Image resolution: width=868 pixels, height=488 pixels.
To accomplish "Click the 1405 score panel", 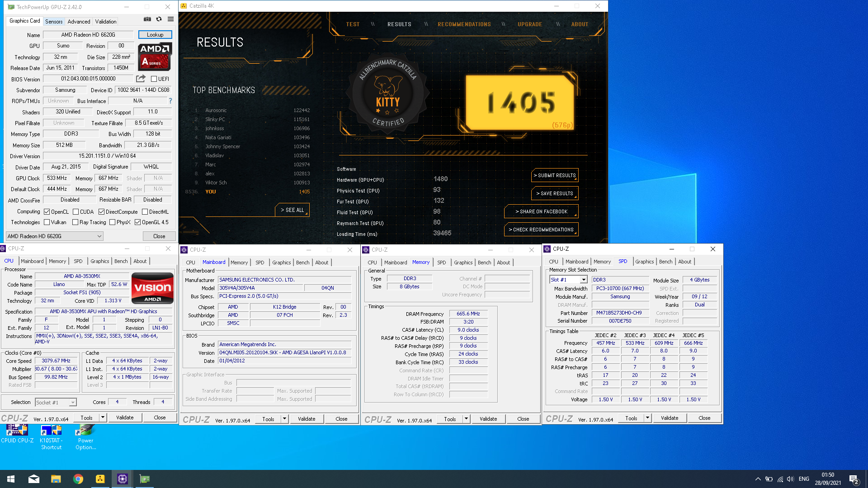I will point(520,103).
